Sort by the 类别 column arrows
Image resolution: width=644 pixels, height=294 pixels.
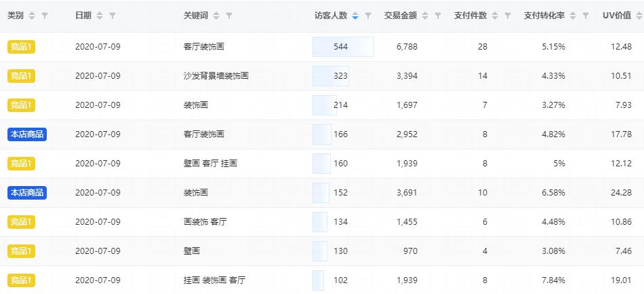(x=32, y=16)
